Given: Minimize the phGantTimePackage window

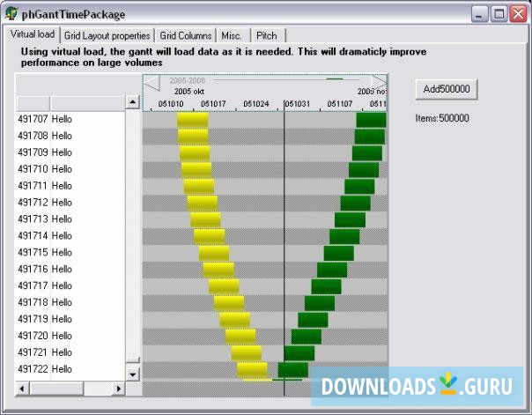Looking at the screenshot, I should pos(479,14).
